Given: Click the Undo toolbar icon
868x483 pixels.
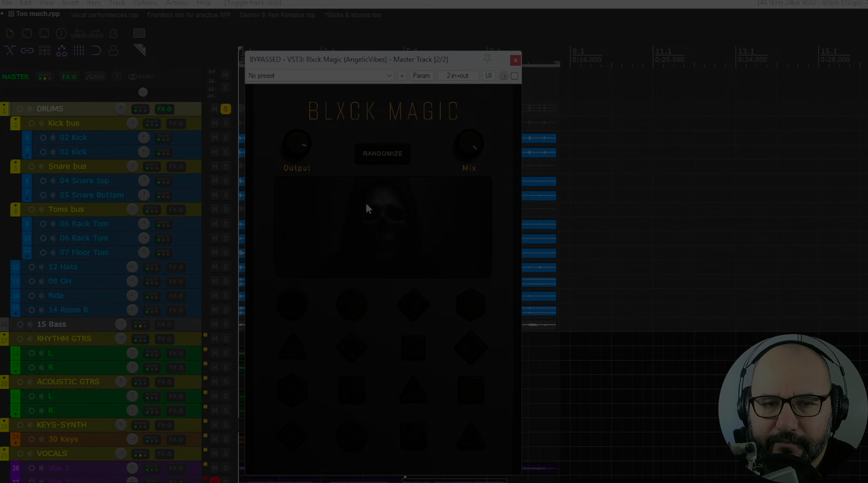Looking at the screenshot, I should [79, 33].
